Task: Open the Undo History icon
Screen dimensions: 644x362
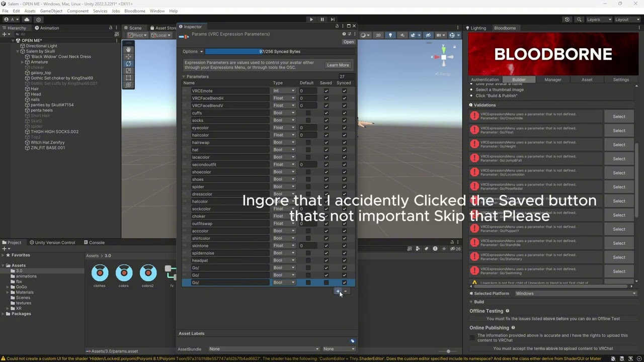Action: (x=567, y=20)
